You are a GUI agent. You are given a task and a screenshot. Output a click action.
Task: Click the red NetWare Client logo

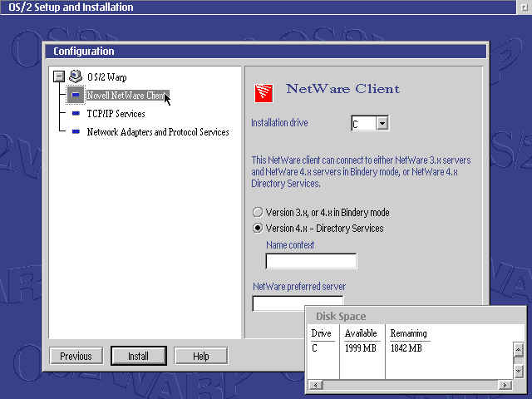264,93
